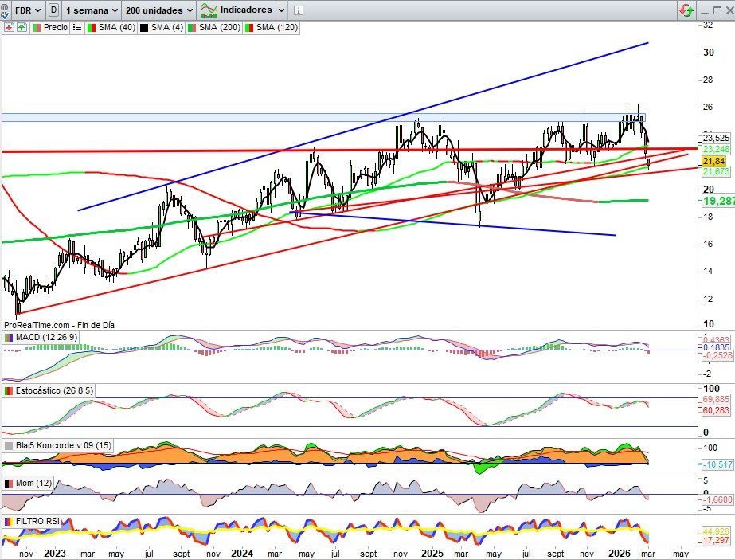Click the chain link group icon
Screen dimensions: 735x560
[4, 6]
